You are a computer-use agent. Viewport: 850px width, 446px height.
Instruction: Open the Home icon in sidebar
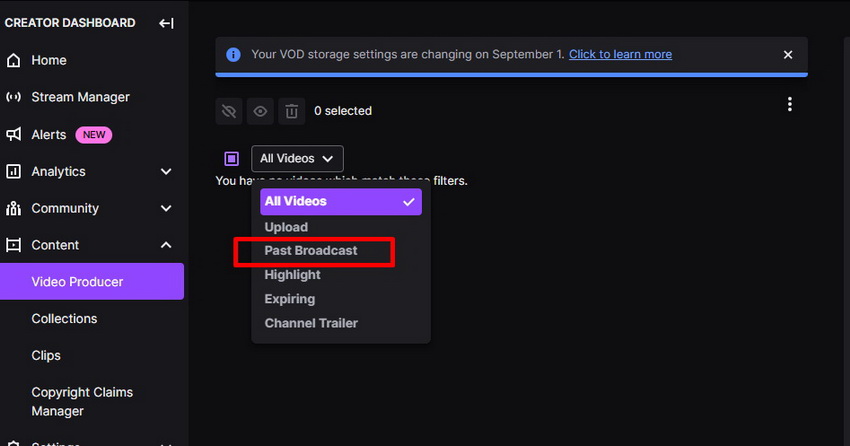(14, 60)
